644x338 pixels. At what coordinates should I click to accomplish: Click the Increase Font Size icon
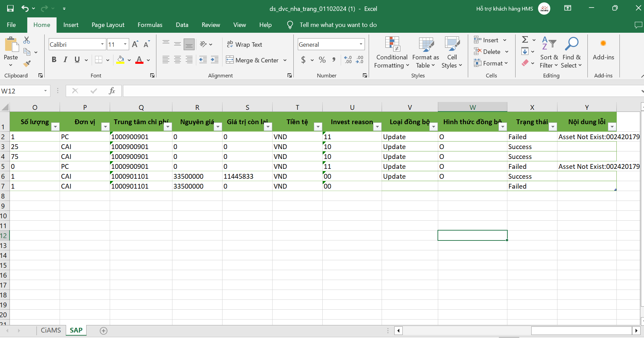click(x=135, y=44)
